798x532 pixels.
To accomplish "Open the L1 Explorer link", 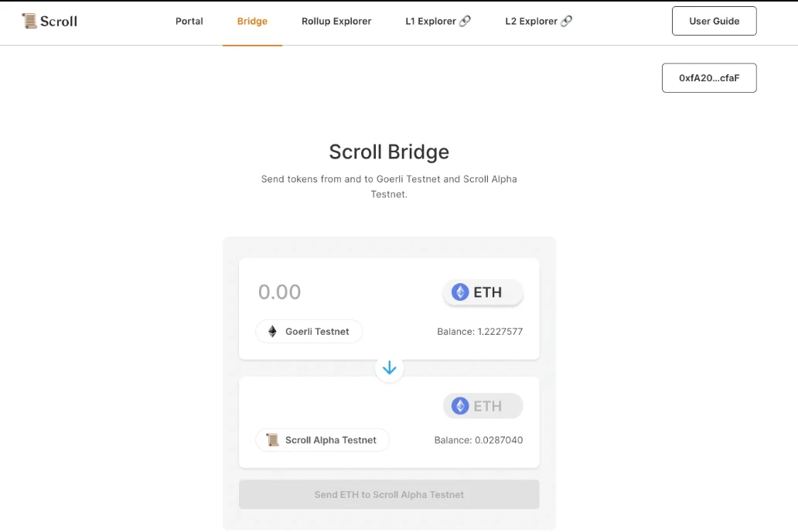I will [x=431, y=22].
